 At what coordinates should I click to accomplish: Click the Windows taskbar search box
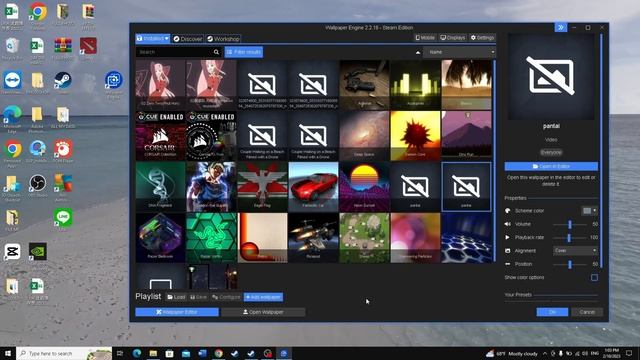tap(64, 353)
